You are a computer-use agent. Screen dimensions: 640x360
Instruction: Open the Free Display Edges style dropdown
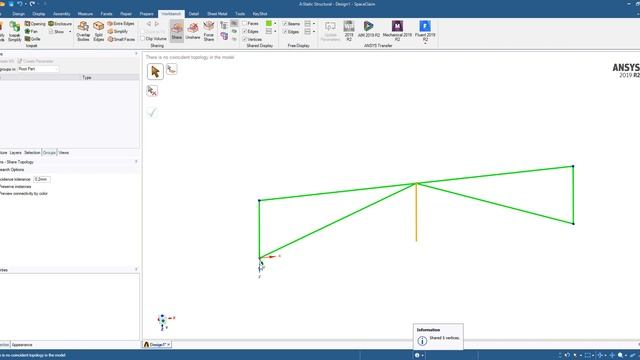coord(314,31)
